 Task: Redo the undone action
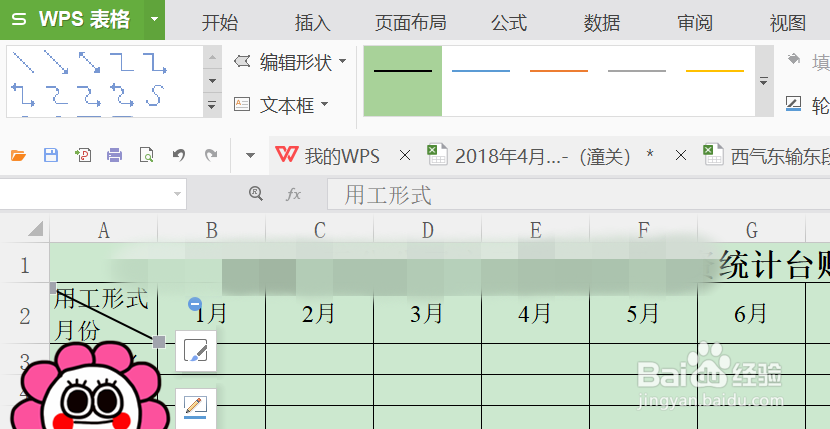pos(211,155)
